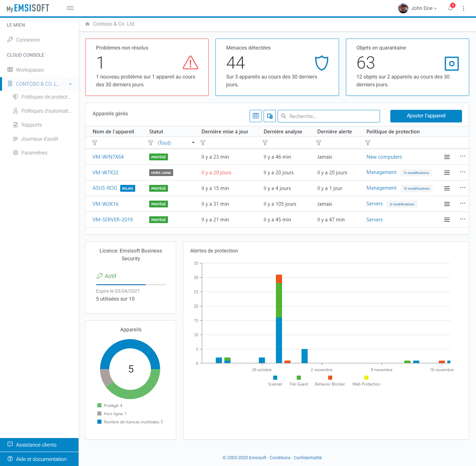Screen dimensions: 476x466
Task: Open three-dot menu for VM-SERVER-2019
Action: [x=463, y=219]
